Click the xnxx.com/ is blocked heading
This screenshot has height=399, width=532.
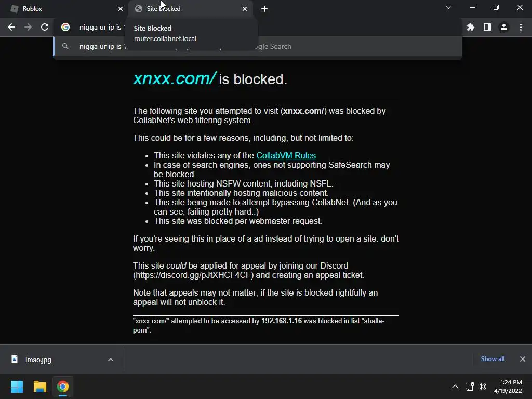point(210,79)
